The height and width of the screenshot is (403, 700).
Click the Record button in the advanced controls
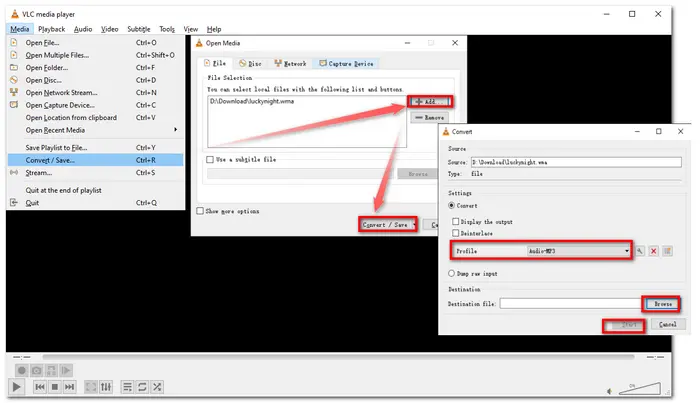(x=21, y=370)
